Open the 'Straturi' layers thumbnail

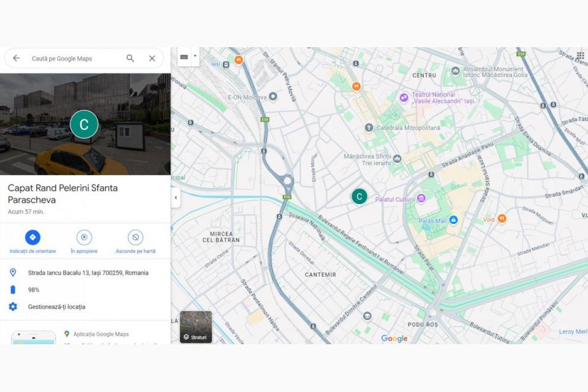point(196,326)
